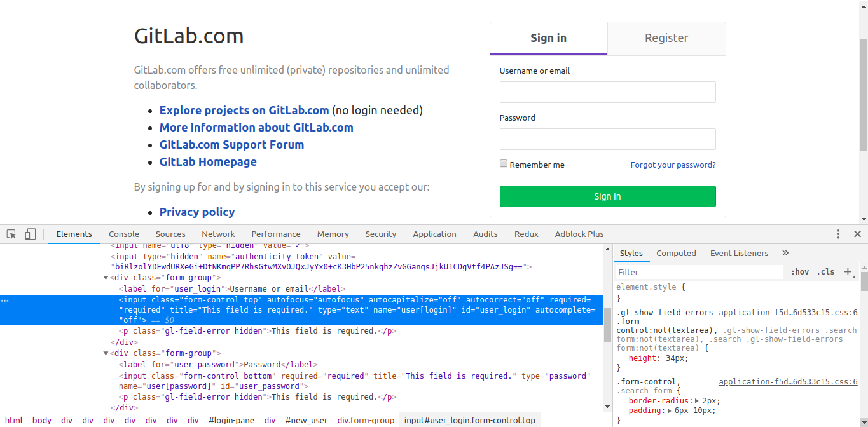The width and height of the screenshot is (868, 427).
Task: Toggle the :hov element state panel
Action: 800,272
